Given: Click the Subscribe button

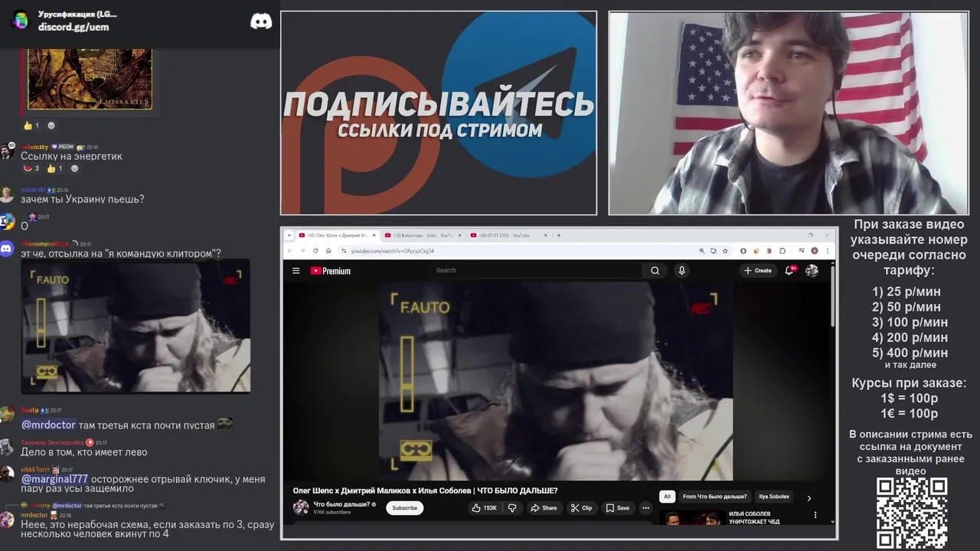Looking at the screenshot, I should (405, 507).
